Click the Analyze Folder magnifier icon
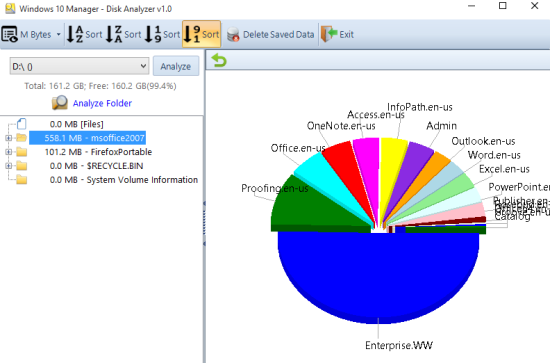 (x=60, y=103)
